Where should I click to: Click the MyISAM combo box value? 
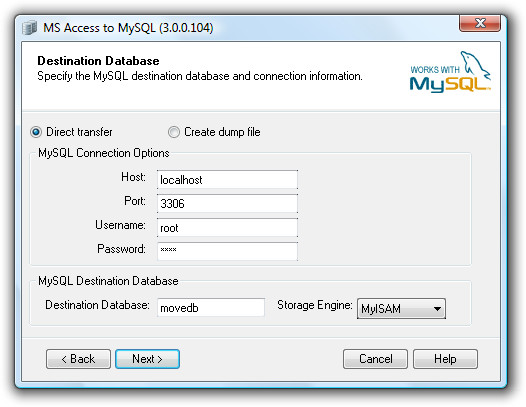(x=401, y=309)
